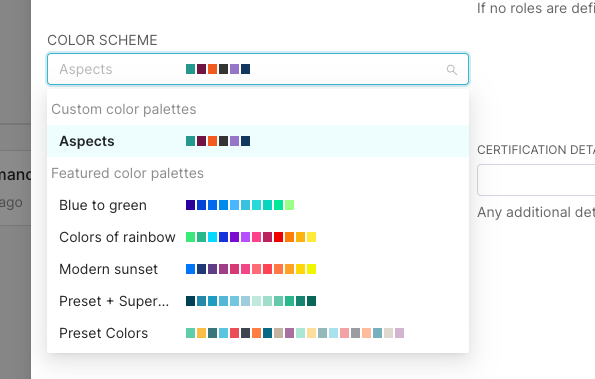Select the Aspects custom color palette
Viewport: 595px width, 379px height.
258,141
